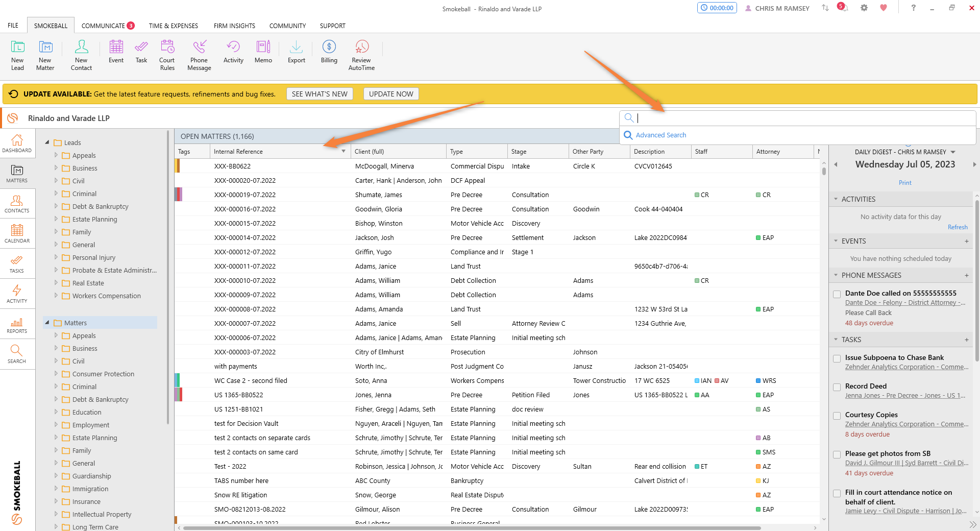
Task: Collapse the Matters tree node
Action: [47, 323]
